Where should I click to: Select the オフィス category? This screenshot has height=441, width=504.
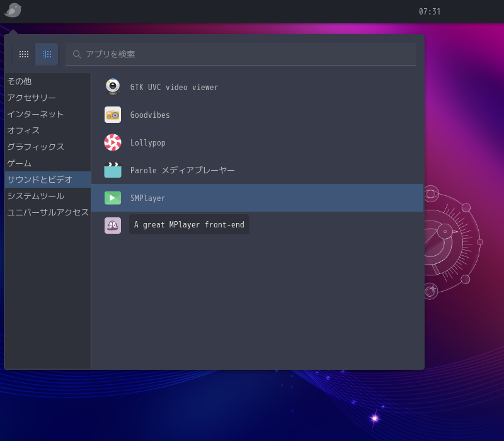(x=48, y=130)
